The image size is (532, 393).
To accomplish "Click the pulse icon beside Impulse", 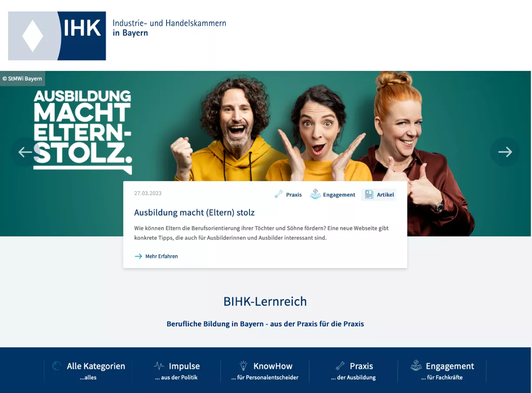I will (159, 366).
